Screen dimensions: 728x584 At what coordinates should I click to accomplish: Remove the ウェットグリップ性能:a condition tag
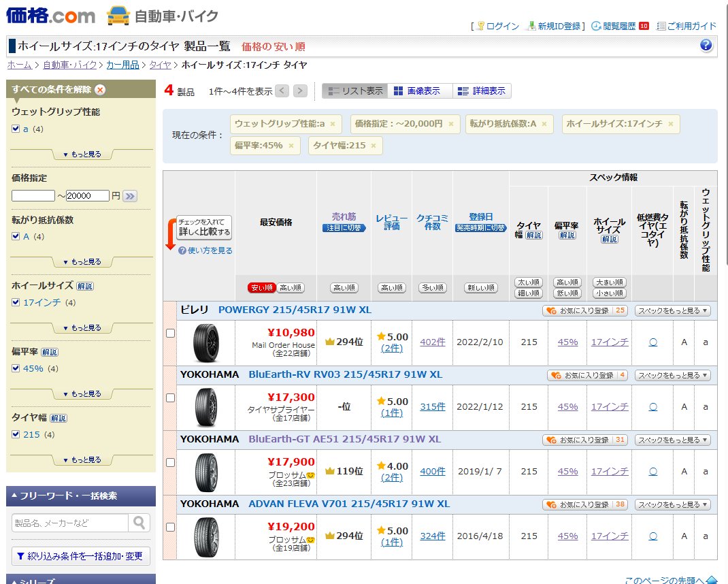point(333,124)
